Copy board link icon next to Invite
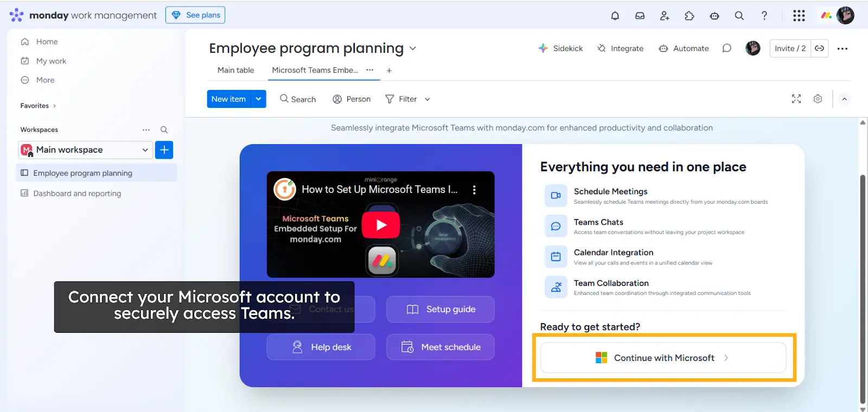Viewport: 868px width, 412px height. [819, 48]
